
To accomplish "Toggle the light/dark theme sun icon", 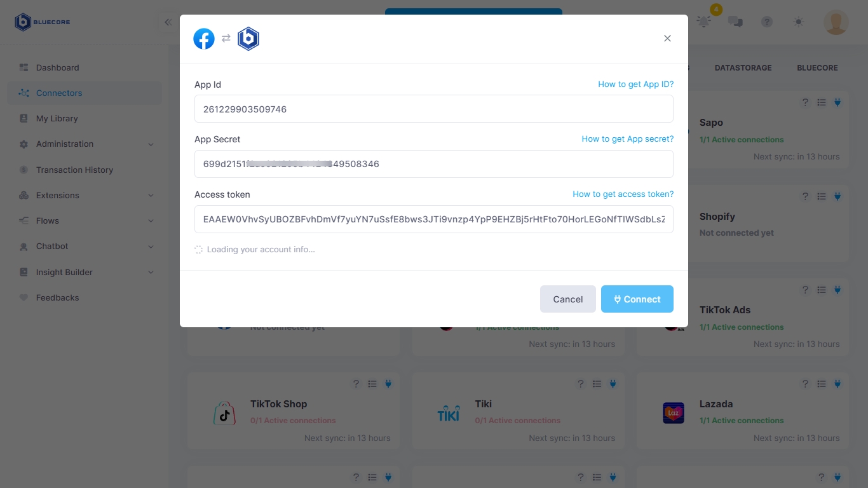I will coord(799,22).
